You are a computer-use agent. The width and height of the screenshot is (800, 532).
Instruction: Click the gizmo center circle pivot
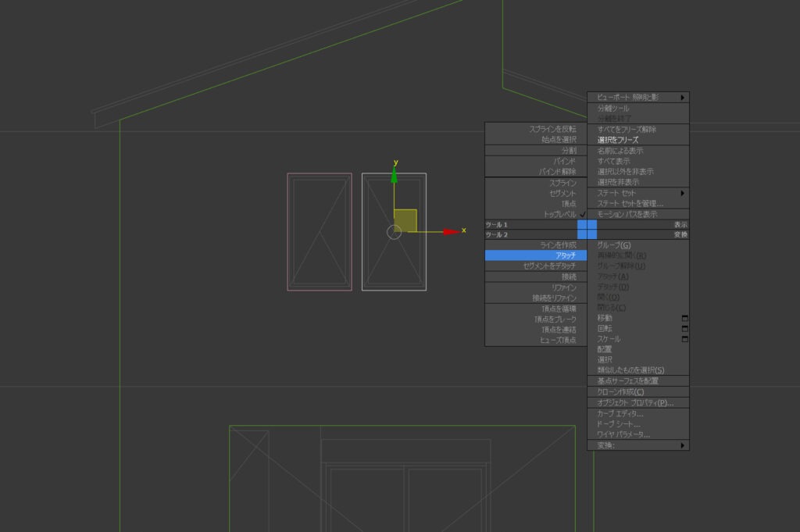[394, 232]
